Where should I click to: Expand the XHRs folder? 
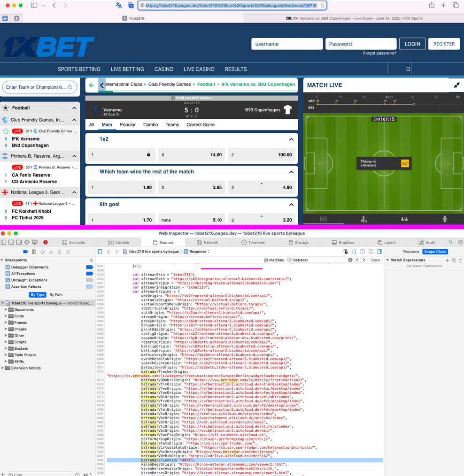pyautogui.click(x=6, y=361)
